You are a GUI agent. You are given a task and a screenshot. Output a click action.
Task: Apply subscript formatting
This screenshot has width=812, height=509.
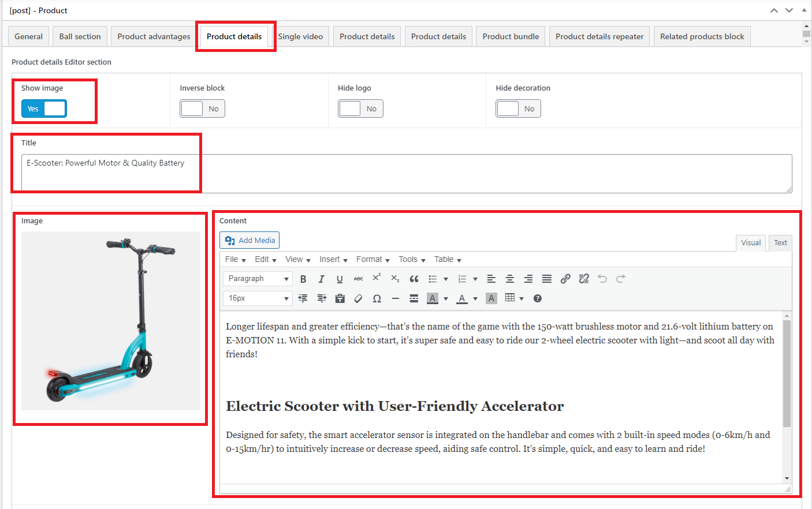[x=395, y=279]
